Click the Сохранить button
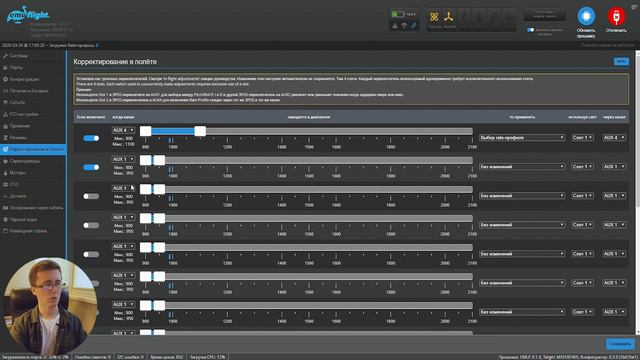 [x=620, y=344]
